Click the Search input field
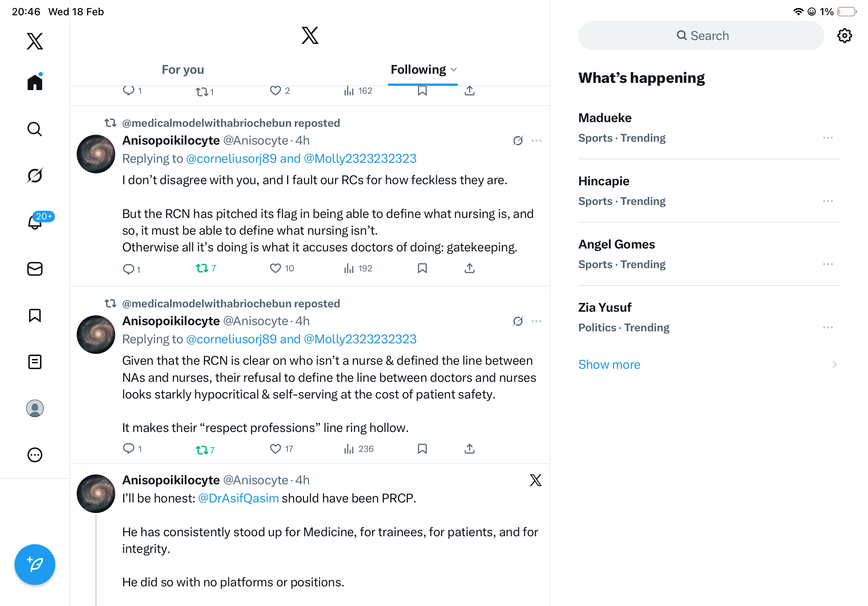Viewport: 868px width, 606px height. (701, 36)
